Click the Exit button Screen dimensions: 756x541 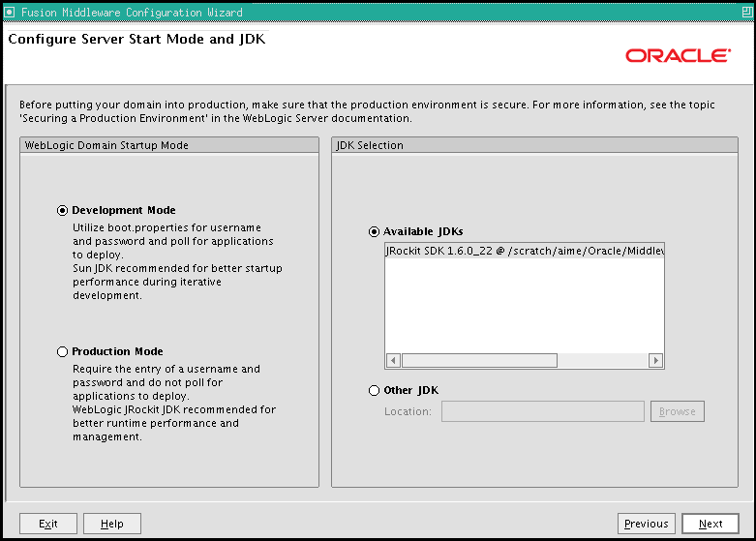pyautogui.click(x=48, y=524)
